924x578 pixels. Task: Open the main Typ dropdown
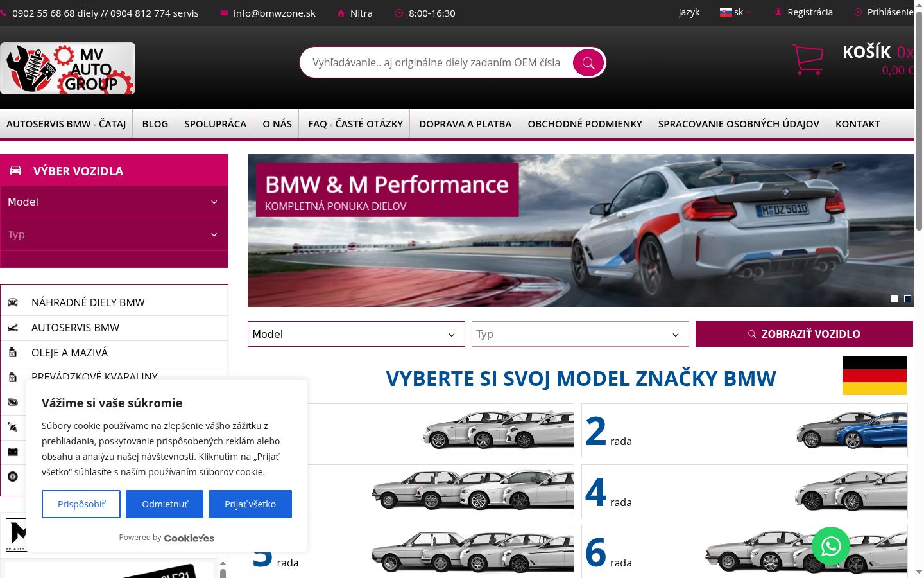580,334
